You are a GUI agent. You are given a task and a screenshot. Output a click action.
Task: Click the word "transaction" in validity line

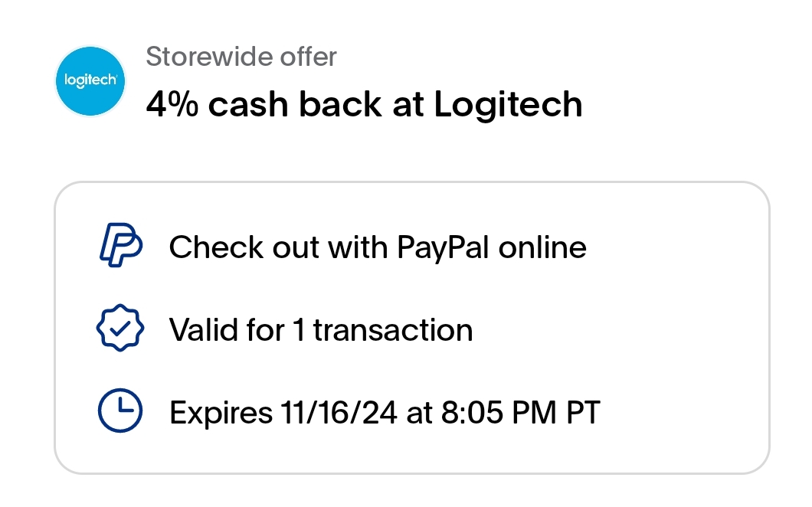[x=393, y=330]
